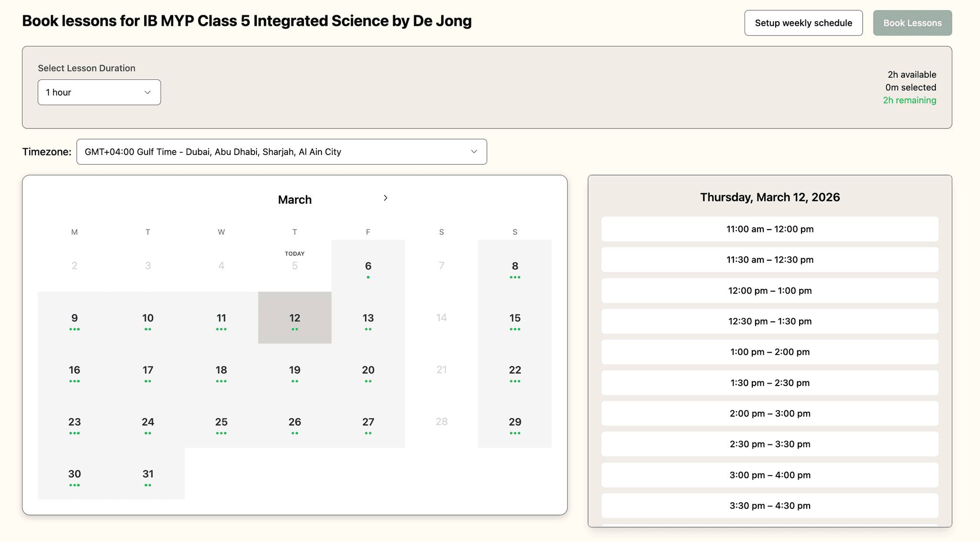Select the 11:30 am – 12:30 pm slot
Screen dimensions: 980x542
769,260
